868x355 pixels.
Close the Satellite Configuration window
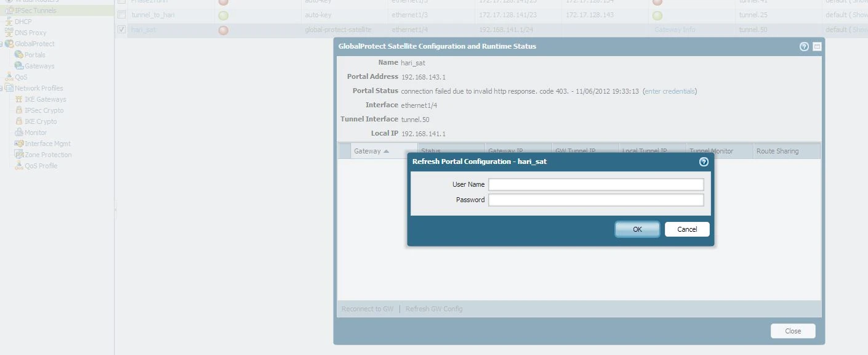[793, 331]
